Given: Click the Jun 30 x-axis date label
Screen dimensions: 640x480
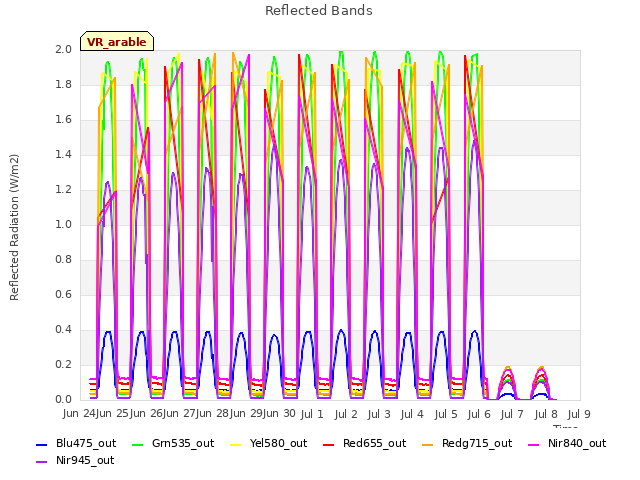Looking at the screenshot, I should [279, 413].
